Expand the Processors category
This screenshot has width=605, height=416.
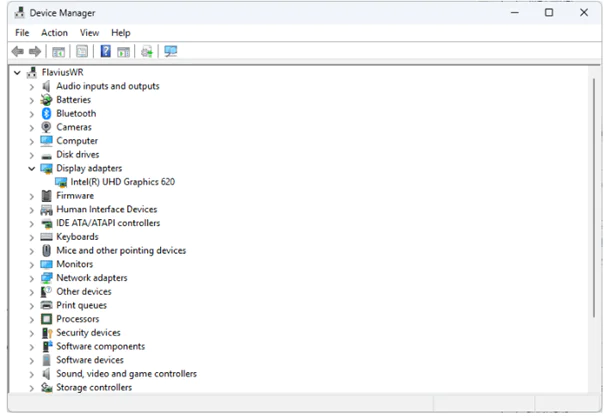[x=31, y=319]
